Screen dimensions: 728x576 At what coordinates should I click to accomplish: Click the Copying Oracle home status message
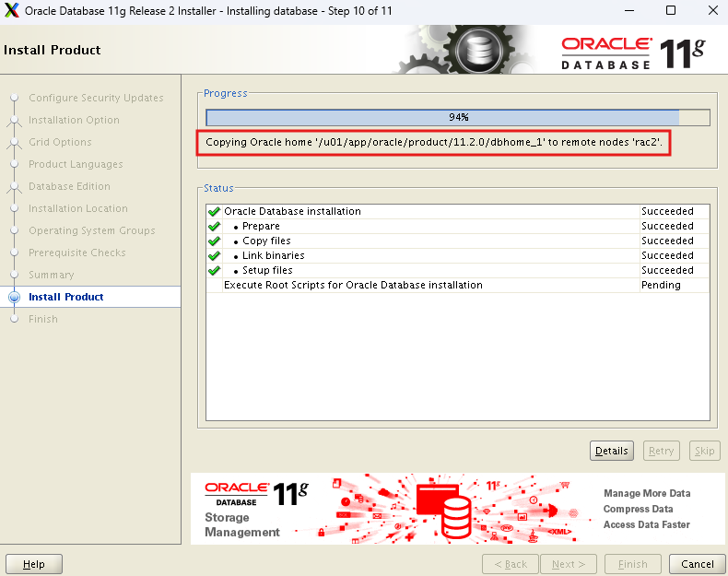[434, 143]
